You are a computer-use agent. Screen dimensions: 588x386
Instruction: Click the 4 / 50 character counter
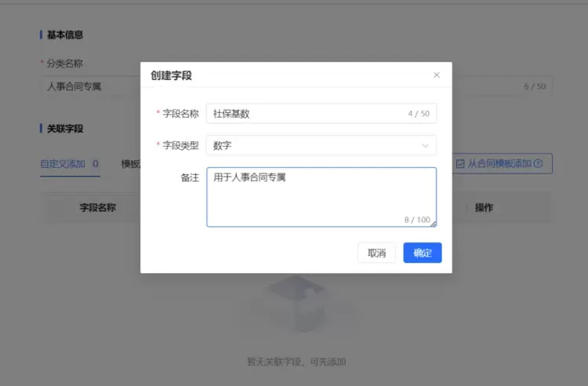(419, 114)
